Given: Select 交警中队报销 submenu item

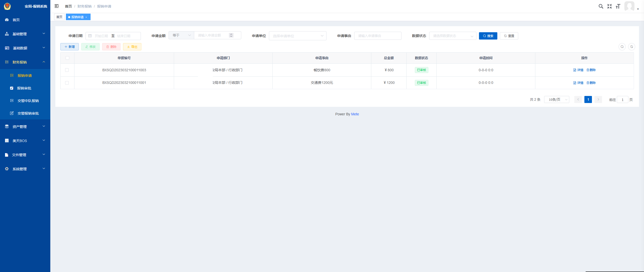Looking at the screenshot, I should (25, 100).
